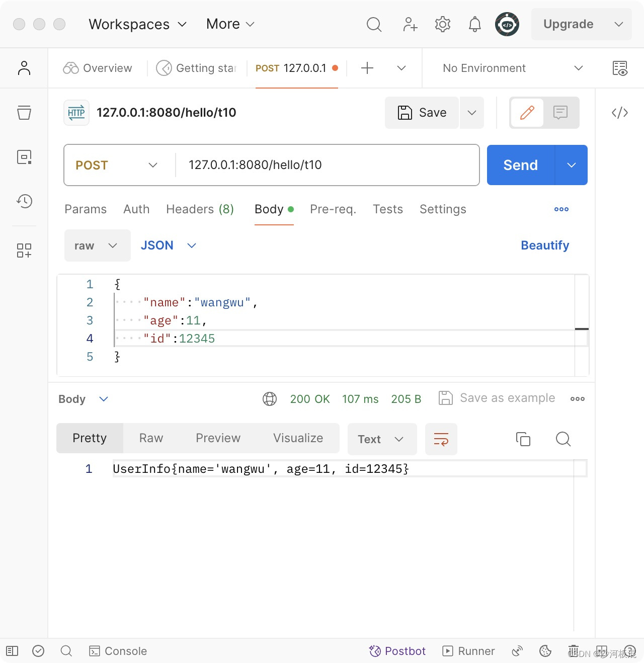Launch Postbot assistant
The width and height of the screenshot is (644, 663).
(397, 650)
